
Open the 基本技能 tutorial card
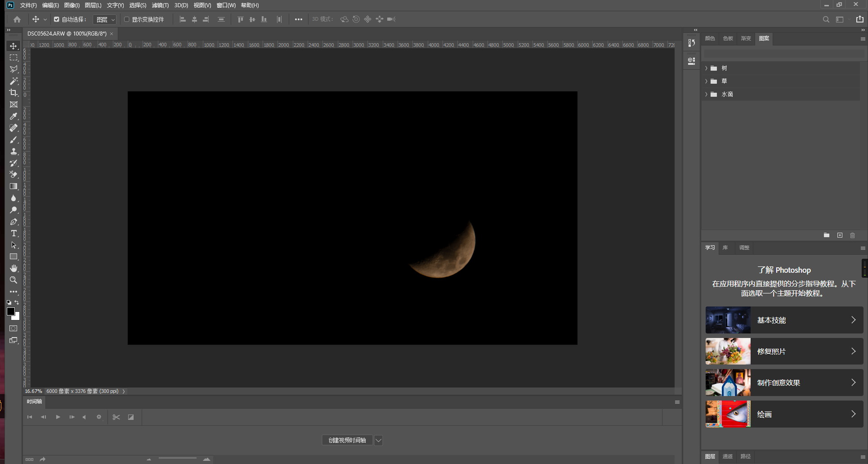[x=784, y=320]
